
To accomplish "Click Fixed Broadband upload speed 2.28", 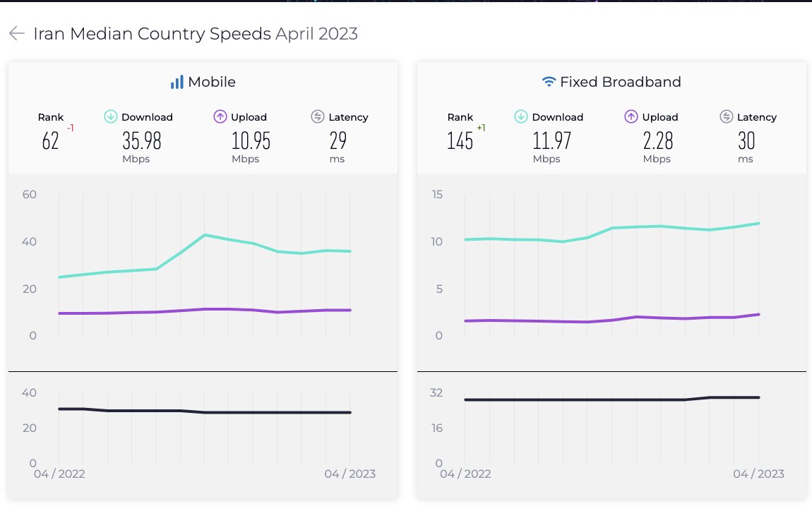I will pyautogui.click(x=658, y=140).
